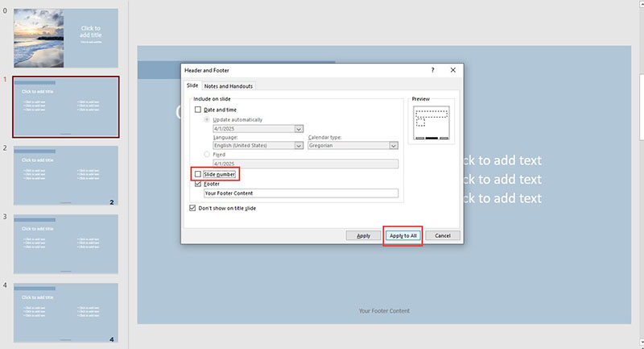
Task: Switch to Notes and Handouts tab
Action: coord(229,86)
